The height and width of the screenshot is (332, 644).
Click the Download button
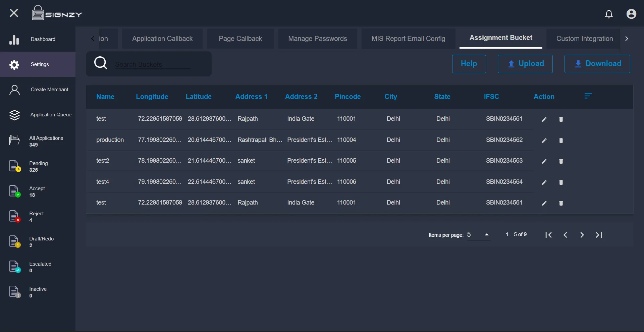pyautogui.click(x=597, y=64)
